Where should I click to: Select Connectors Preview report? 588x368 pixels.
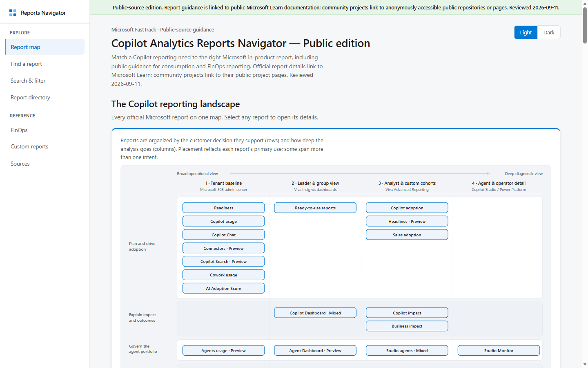[223, 248]
